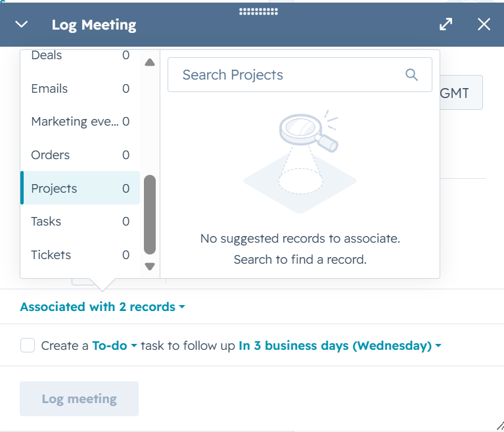This screenshot has height=432, width=504.
Task: Click the drag handle dots at top
Action: pos(258,12)
